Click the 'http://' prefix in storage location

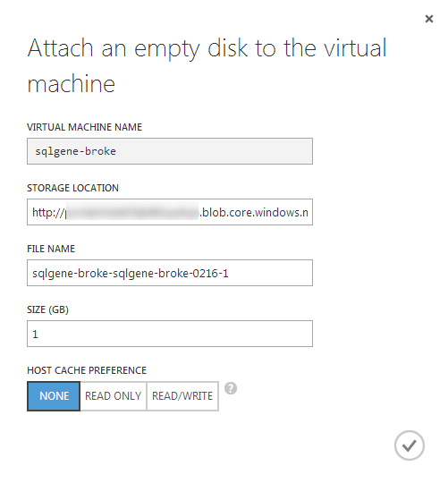47,213
